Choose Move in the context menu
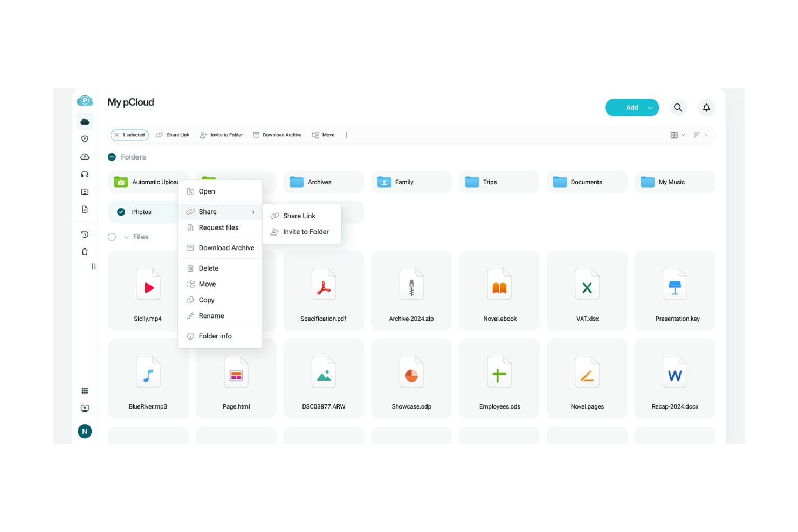Screen dimensions: 798x532 pyautogui.click(x=220, y=284)
